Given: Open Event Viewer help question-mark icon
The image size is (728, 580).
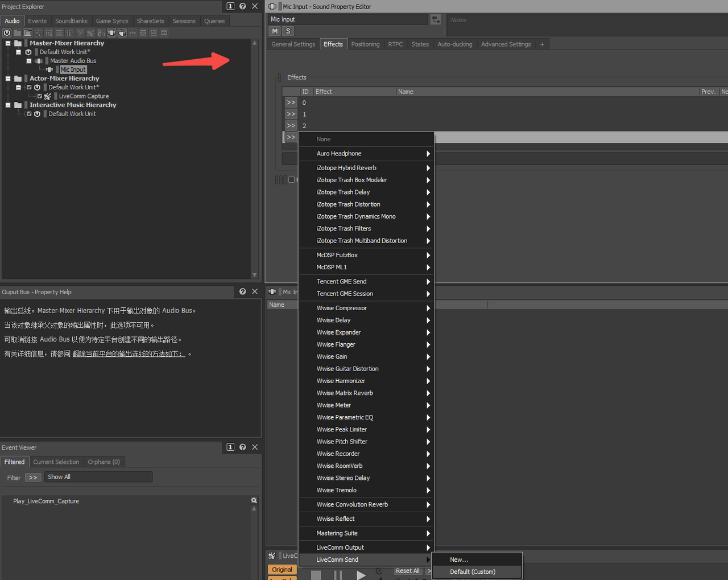Looking at the screenshot, I should (243, 447).
